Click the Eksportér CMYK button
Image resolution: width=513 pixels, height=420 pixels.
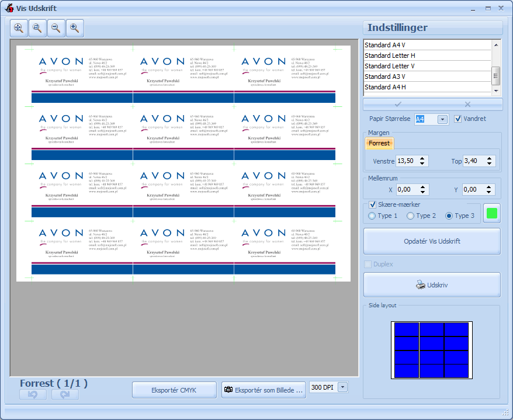(x=174, y=390)
